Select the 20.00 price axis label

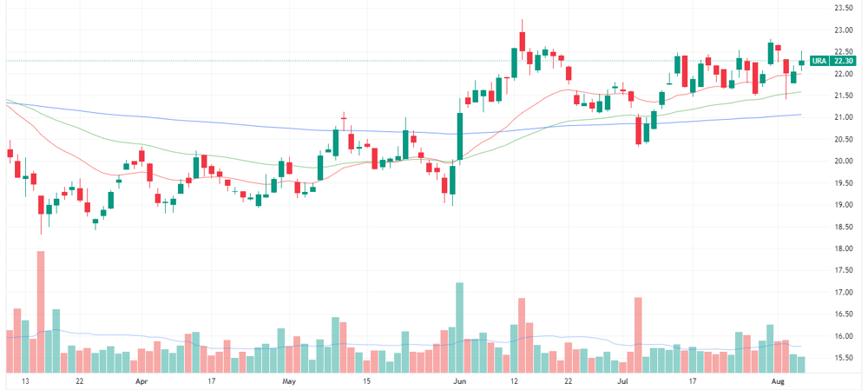point(841,162)
